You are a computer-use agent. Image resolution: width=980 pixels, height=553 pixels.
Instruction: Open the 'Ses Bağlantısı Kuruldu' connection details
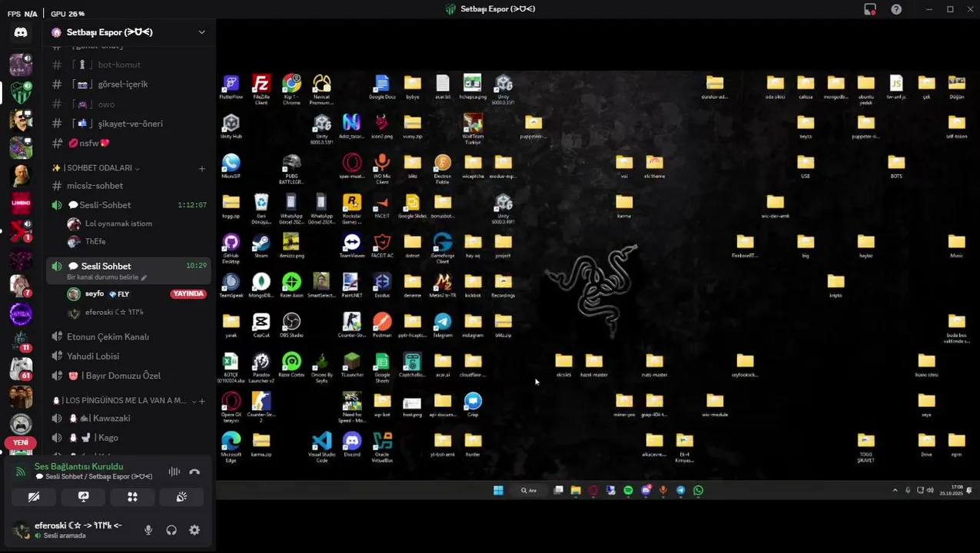click(x=78, y=466)
